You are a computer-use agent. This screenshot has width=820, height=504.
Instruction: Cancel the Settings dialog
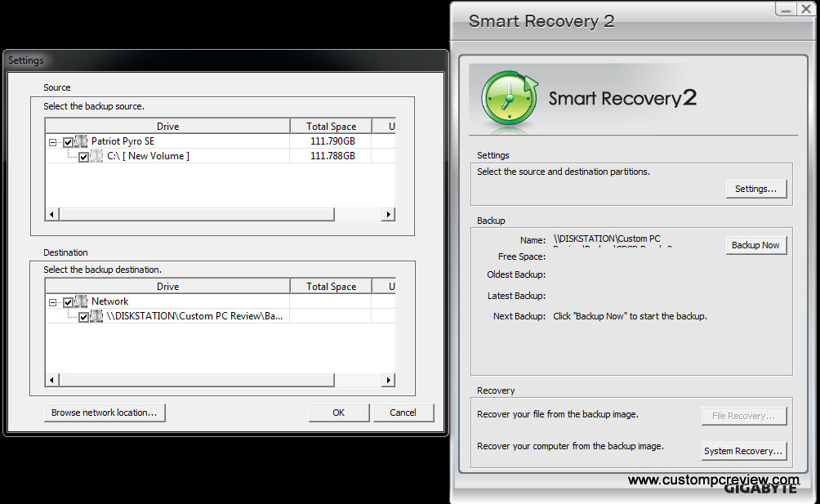[403, 413]
